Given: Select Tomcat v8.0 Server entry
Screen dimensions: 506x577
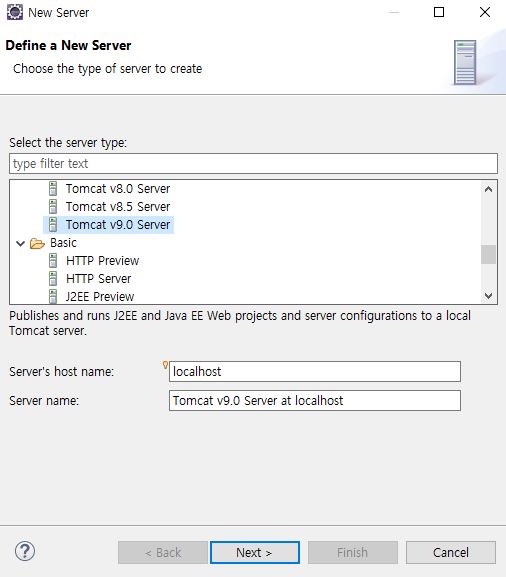Looking at the screenshot, I should (x=118, y=189).
